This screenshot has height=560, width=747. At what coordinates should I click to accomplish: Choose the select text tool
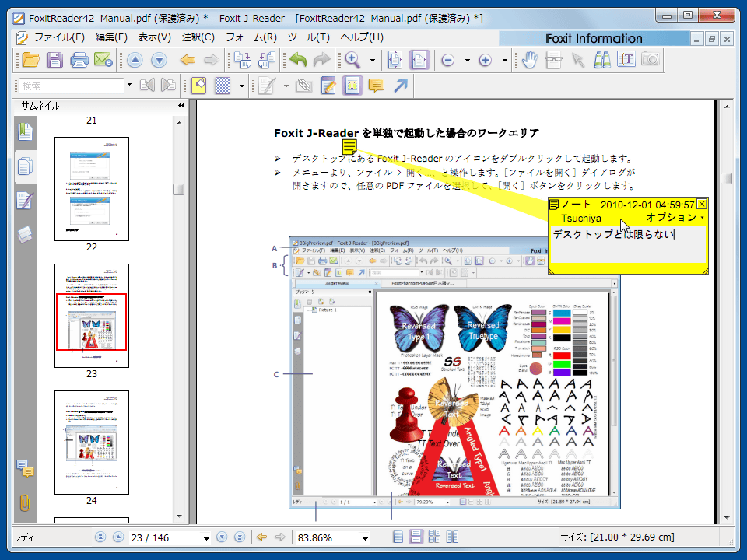point(626,60)
